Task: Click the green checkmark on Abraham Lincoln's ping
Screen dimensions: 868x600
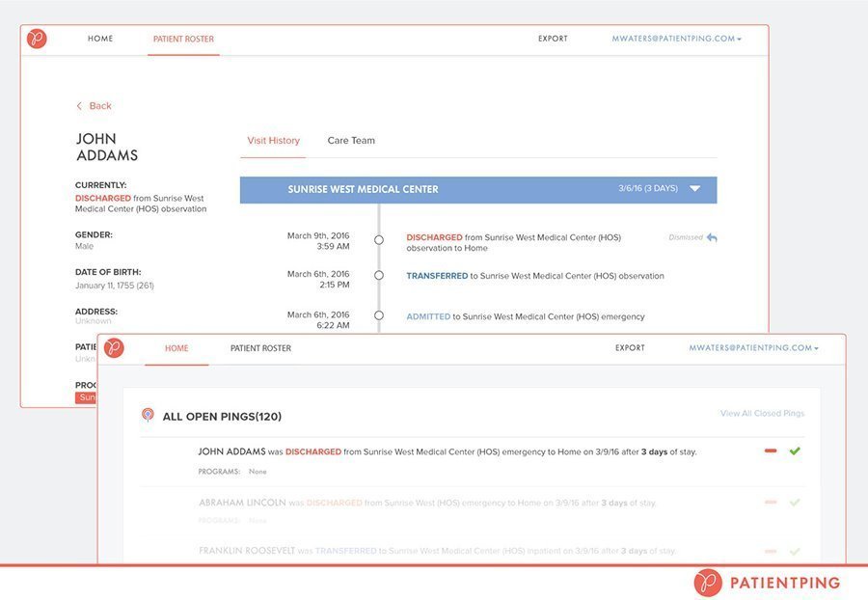Action: tap(795, 502)
